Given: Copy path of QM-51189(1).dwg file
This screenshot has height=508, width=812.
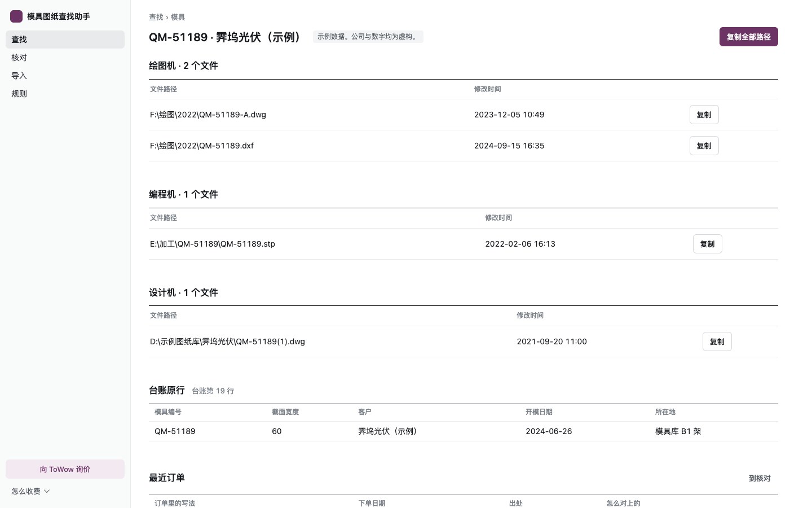Looking at the screenshot, I should pyautogui.click(x=717, y=341).
